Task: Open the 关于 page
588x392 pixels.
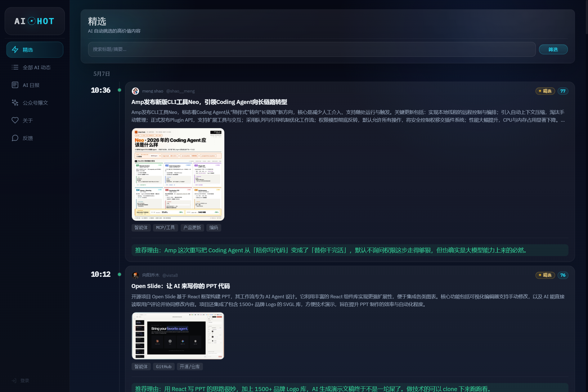Action: coord(35,120)
